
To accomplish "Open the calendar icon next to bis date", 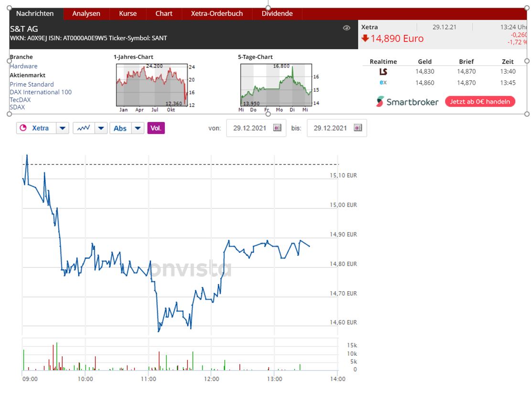I will 358,128.
